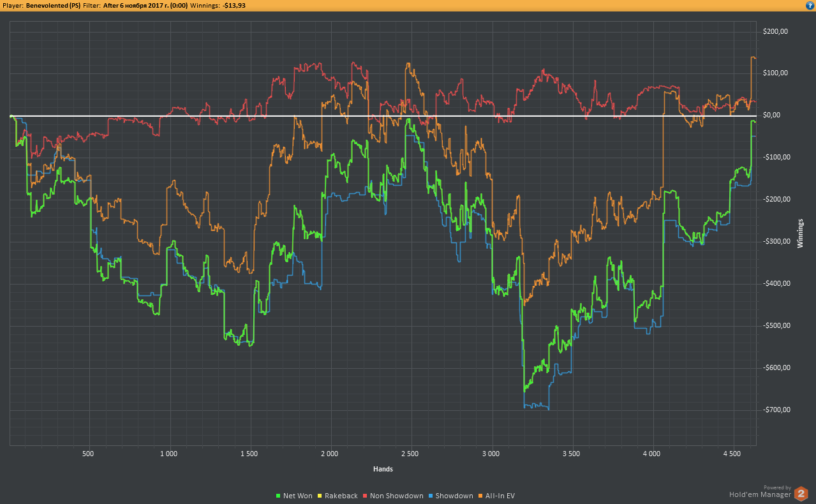Click the blue Showdown color swatch
Image resolution: width=816 pixels, height=504 pixels.
(x=431, y=496)
